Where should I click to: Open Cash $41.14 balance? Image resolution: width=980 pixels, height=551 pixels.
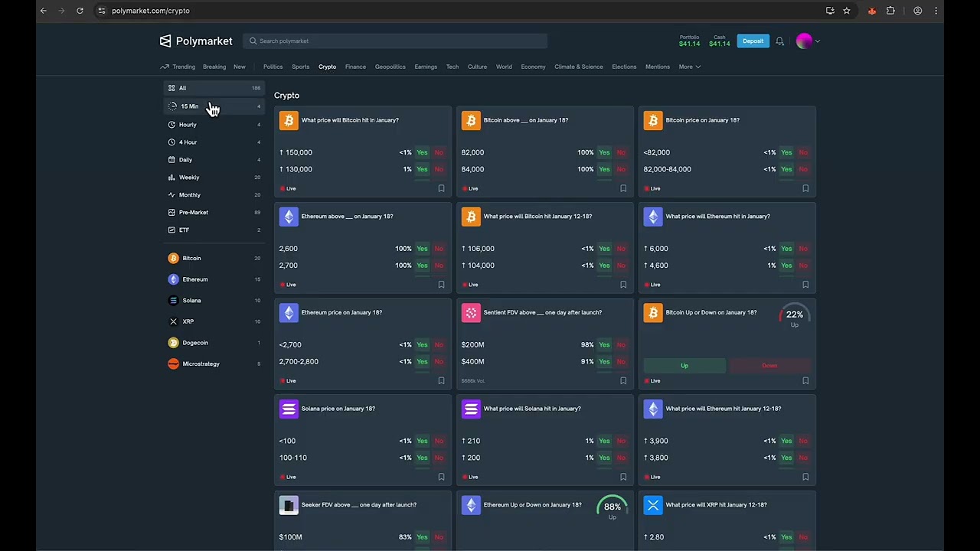click(720, 41)
